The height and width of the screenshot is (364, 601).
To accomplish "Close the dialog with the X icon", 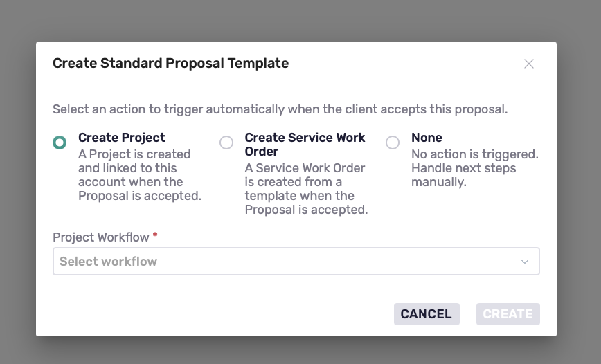I will pos(529,64).
